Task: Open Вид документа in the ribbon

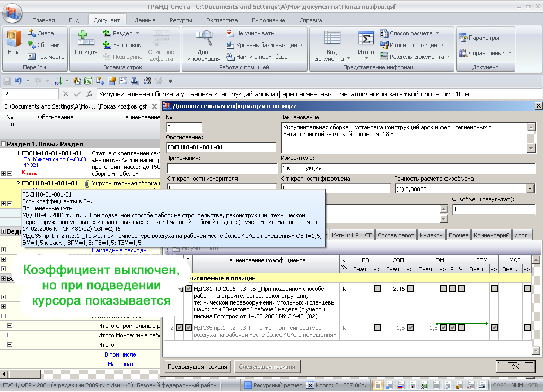Action: [x=332, y=46]
